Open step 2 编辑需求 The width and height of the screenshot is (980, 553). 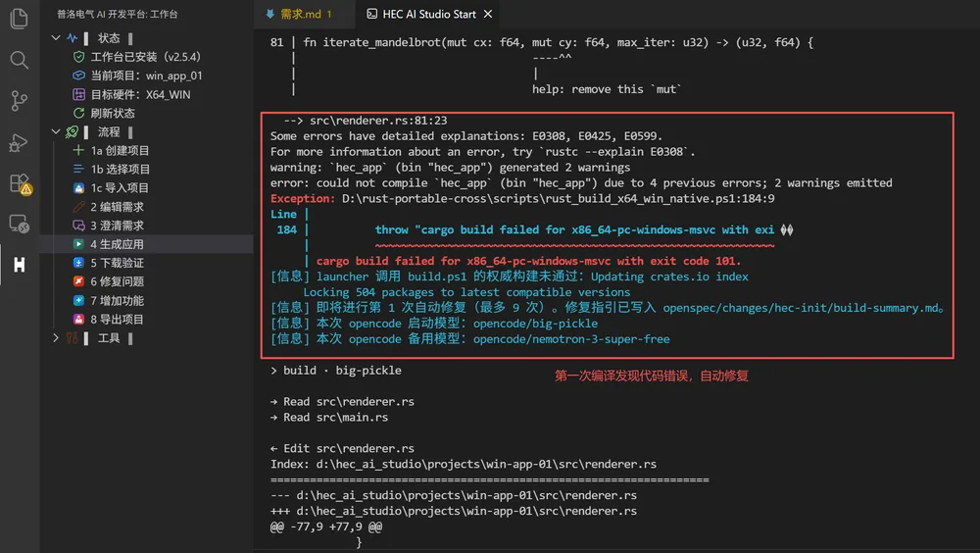click(147, 207)
